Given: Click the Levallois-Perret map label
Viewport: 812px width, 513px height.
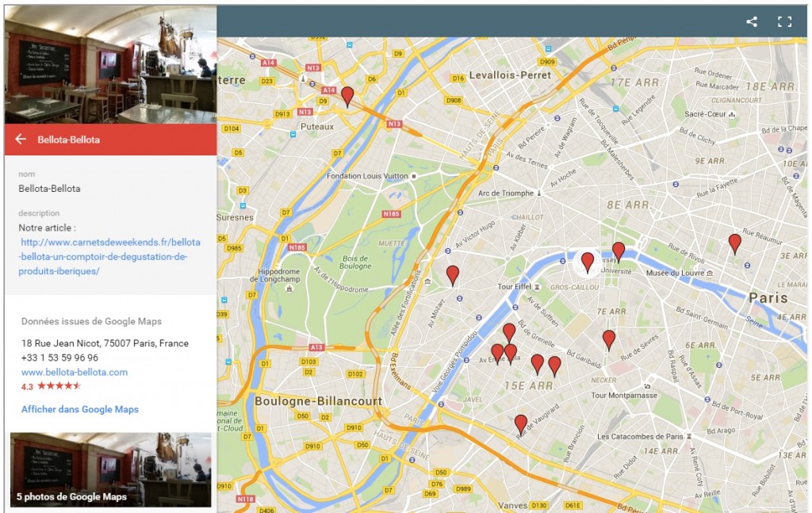Looking at the screenshot, I should (510, 75).
